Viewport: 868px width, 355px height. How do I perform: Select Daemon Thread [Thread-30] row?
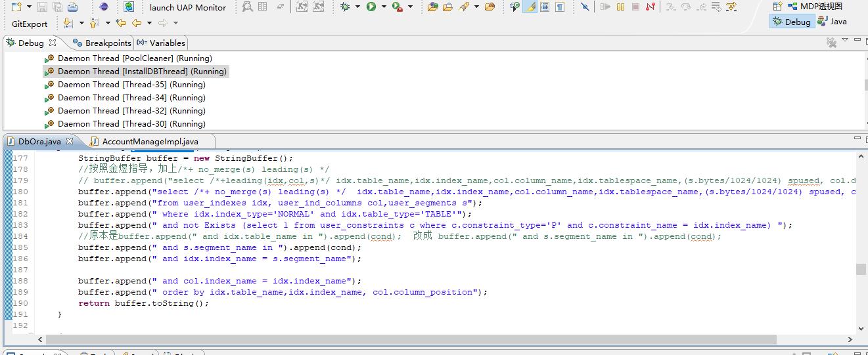click(x=125, y=124)
